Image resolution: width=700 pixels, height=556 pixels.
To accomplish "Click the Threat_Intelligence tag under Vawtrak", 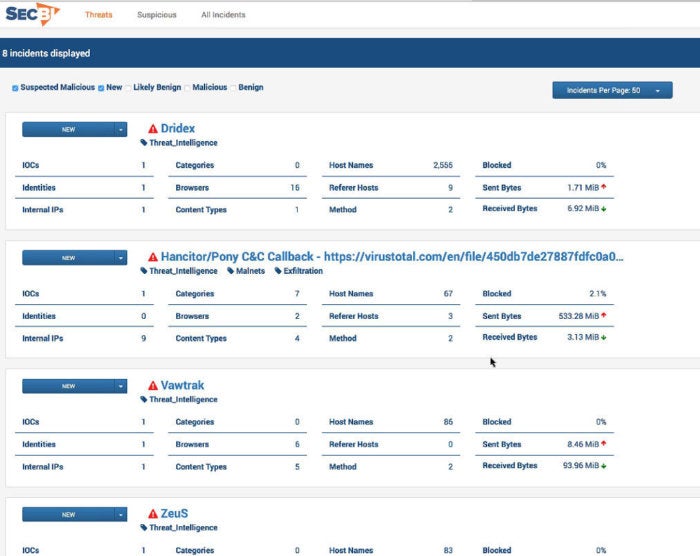I will (183, 400).
